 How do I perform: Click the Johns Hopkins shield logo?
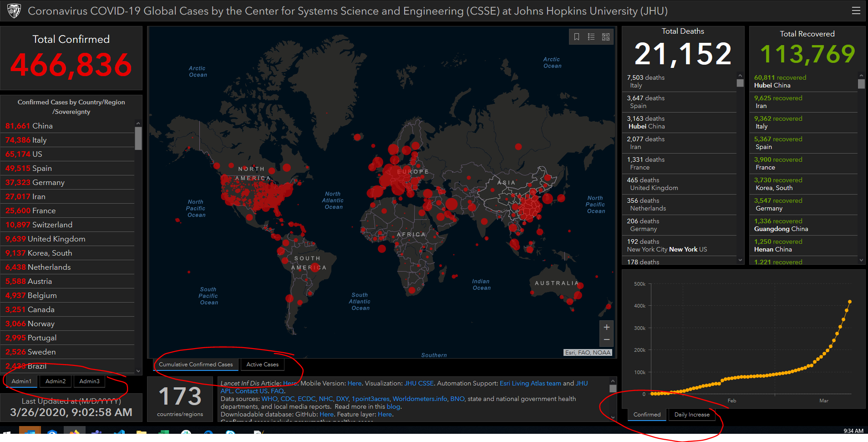[14, 11]
